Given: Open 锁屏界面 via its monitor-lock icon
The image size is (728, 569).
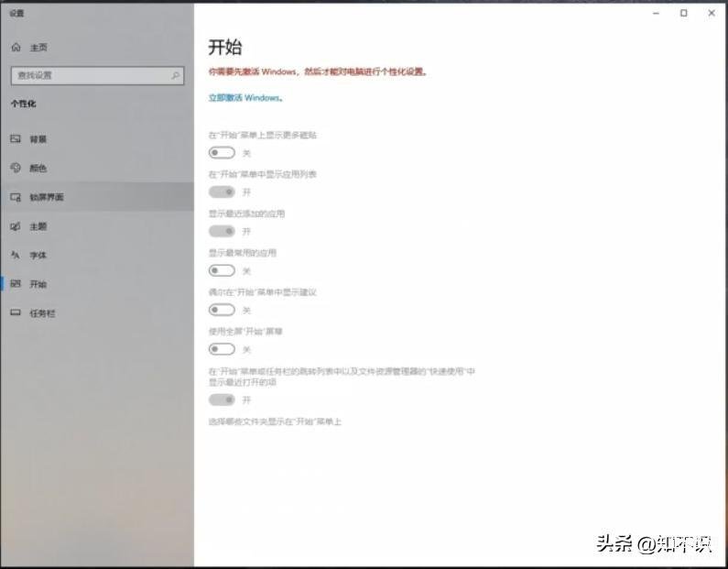Looking at the screenshot, I should click(x=16, y=197).
